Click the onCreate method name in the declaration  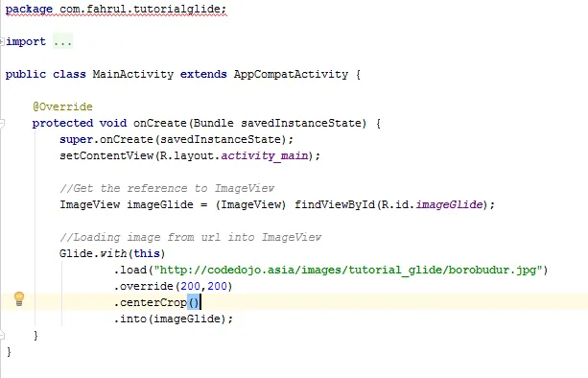click(160, 123)
